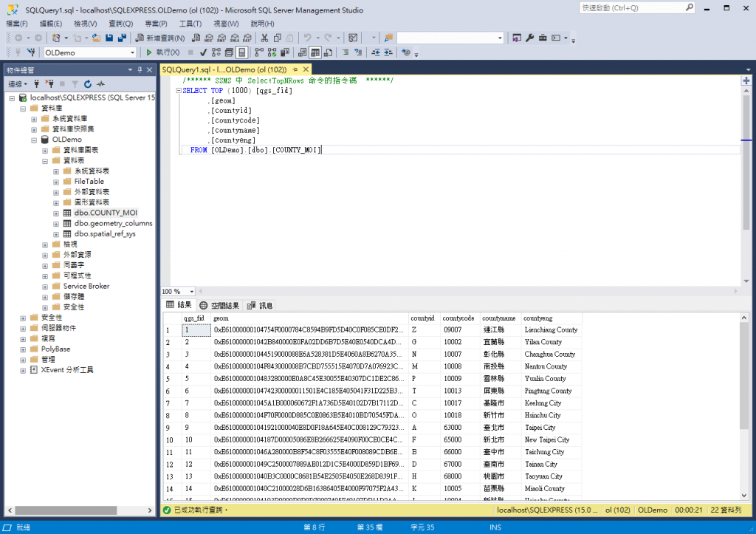Open the Query (查詢) menu
Viewport: 756px width, 534px height.
pos(120,23)
